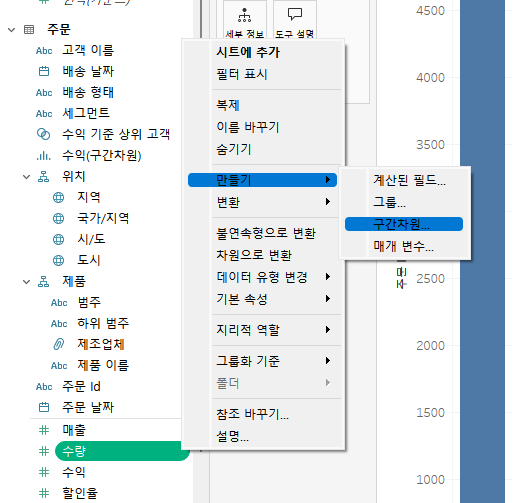
Task: Choose 구간차원... in submenu
Action: pyautogui.click(x=404, y=224)
